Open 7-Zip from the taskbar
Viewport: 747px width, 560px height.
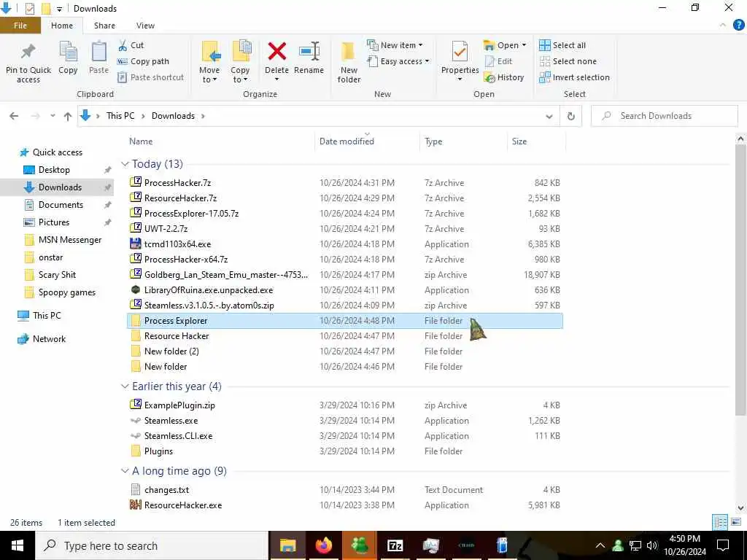click(395, 545)
